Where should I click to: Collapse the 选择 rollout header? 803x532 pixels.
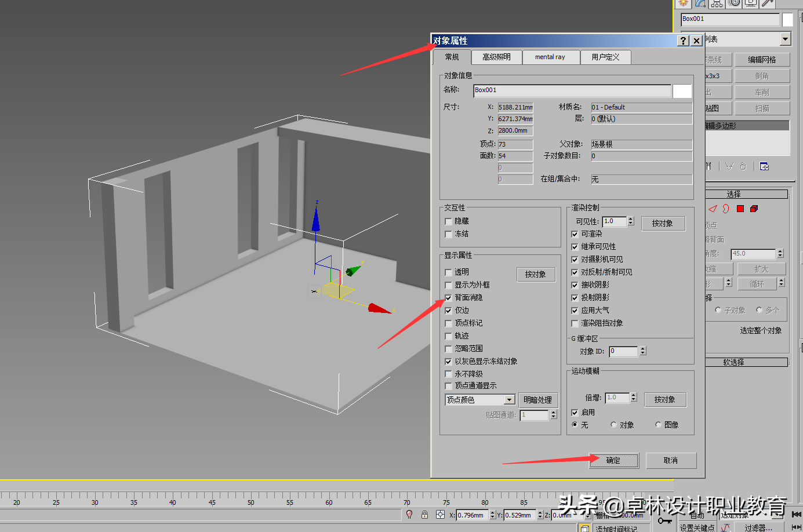coord(746,194)
